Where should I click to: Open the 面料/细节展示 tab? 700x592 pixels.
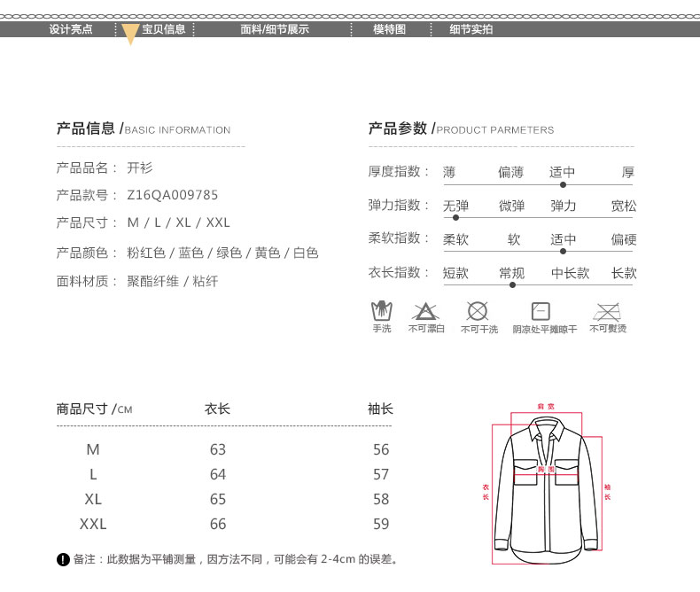[x=275, y=29]
